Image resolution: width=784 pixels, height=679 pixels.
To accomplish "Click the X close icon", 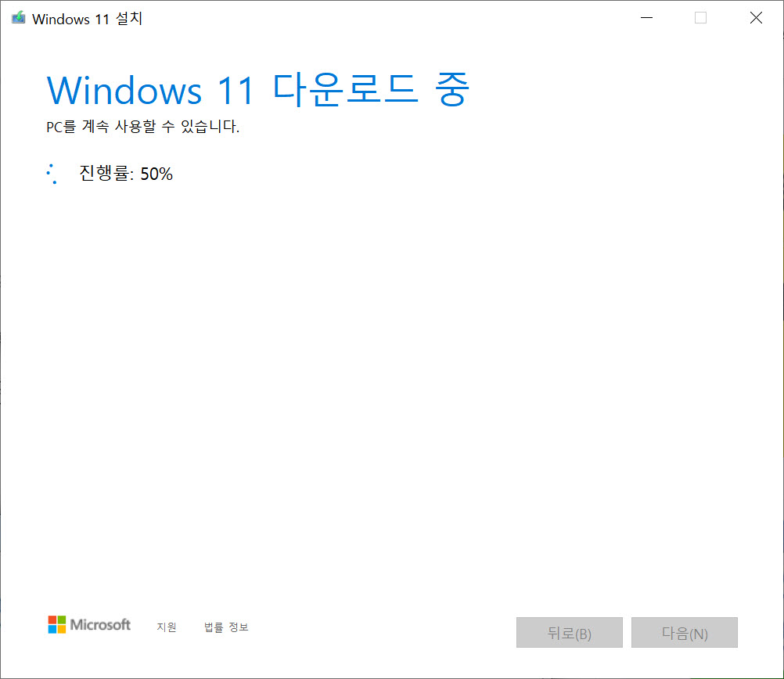I will pyautogui.click(x=755, y=17).
